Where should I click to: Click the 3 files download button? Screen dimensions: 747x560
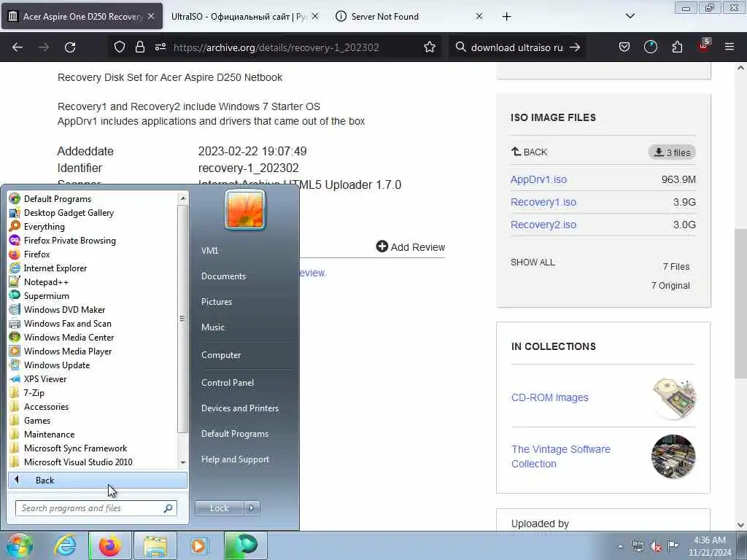click(x=672, y=152)
